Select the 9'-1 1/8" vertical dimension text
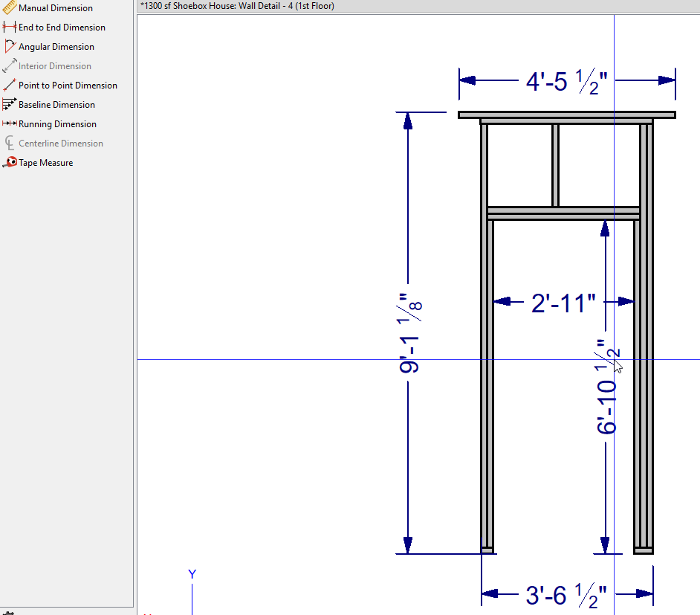Image resolution: width=700 pixels, height=615 pixels. point(410,333)
